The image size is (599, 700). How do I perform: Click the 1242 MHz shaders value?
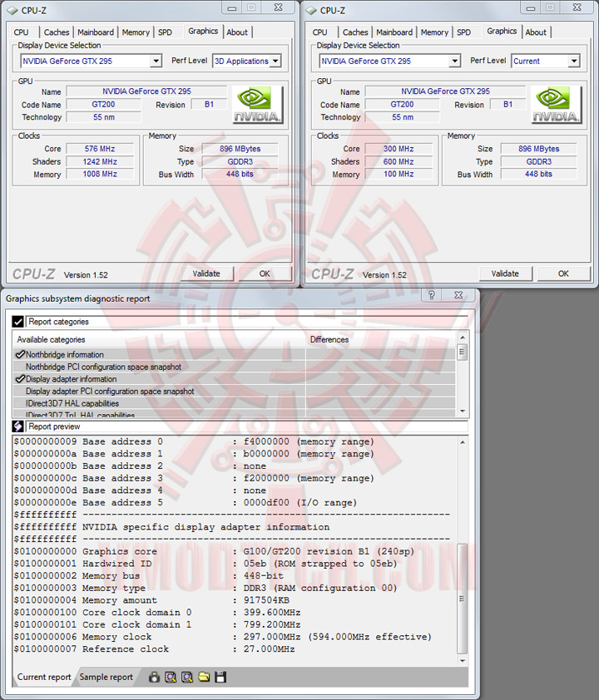coord(100,161)
